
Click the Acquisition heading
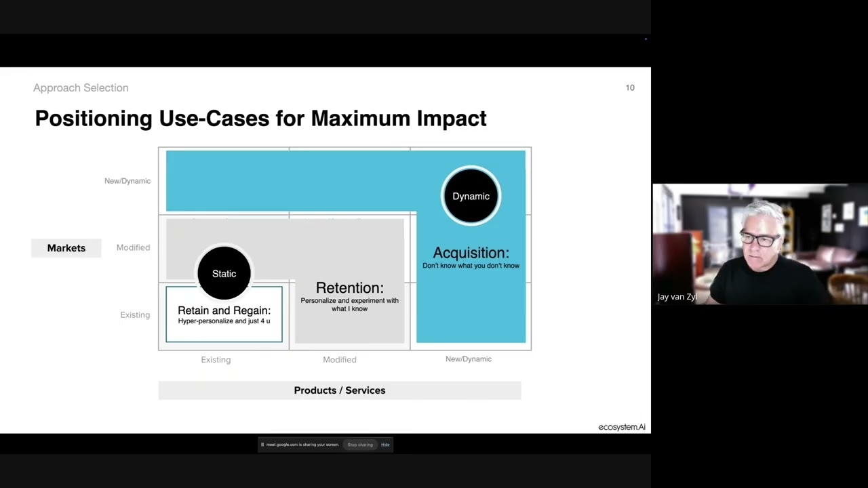click(471, 253)
